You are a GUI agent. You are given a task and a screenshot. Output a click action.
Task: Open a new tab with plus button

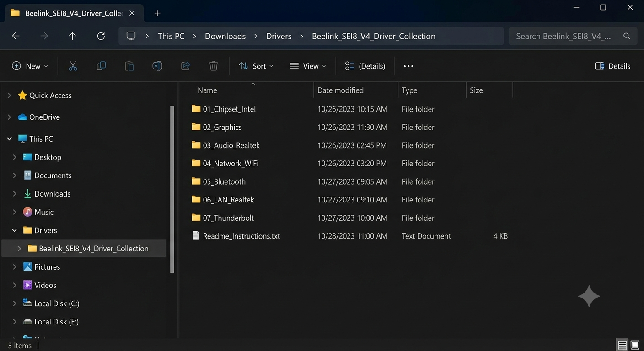[157, 13]
